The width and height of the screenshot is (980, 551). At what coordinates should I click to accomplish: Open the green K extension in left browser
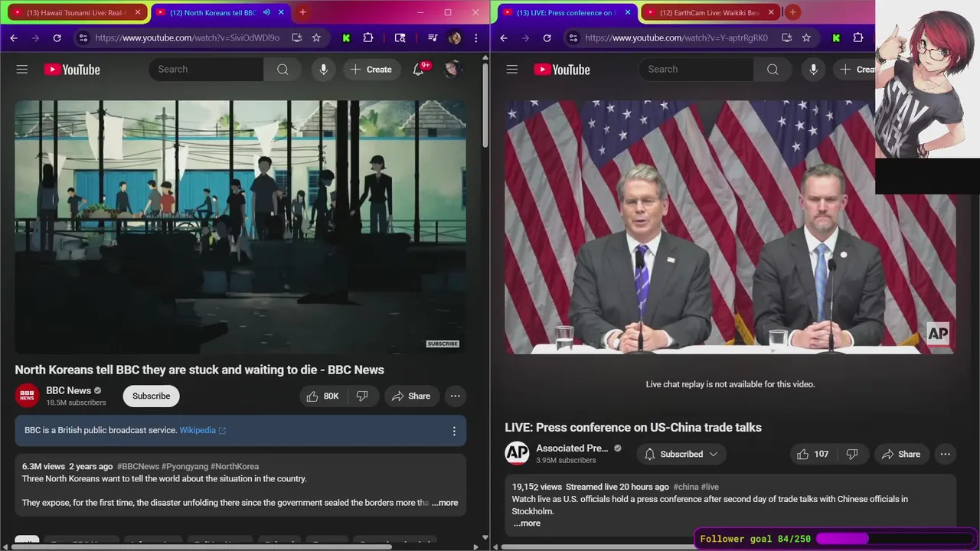(346, 37)
